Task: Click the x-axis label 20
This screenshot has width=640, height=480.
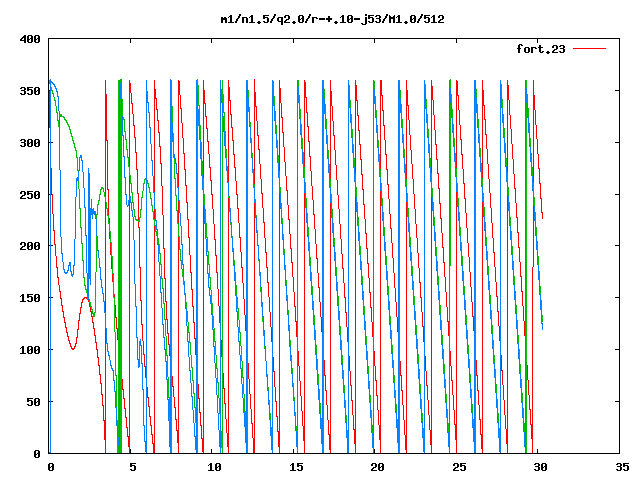Action: click(x=378, y=467)
